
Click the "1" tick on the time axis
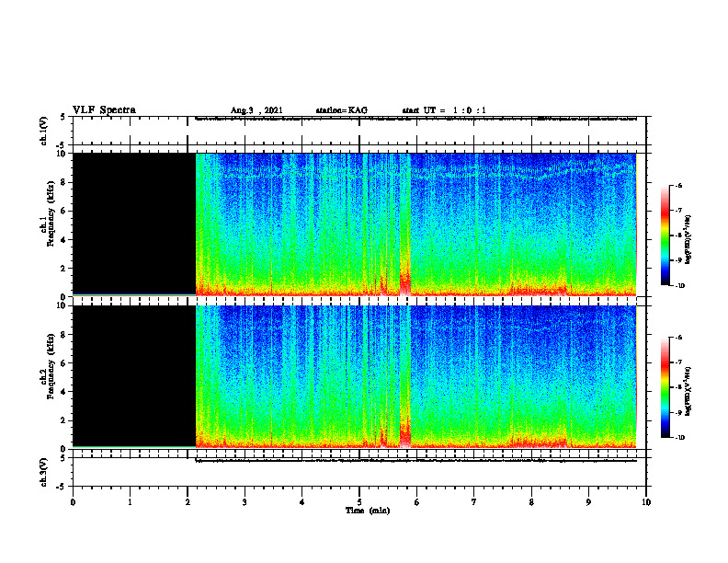130,502
